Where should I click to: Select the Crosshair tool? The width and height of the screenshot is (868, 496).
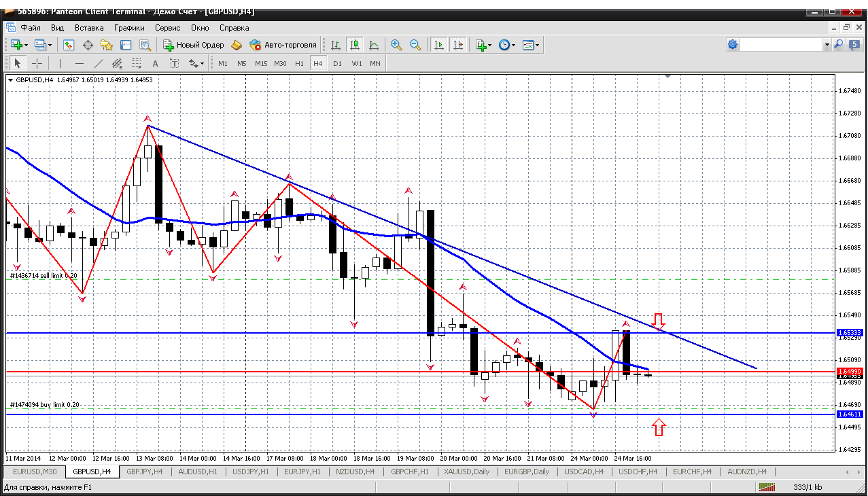pyautogui.click(x=37, y=63)
